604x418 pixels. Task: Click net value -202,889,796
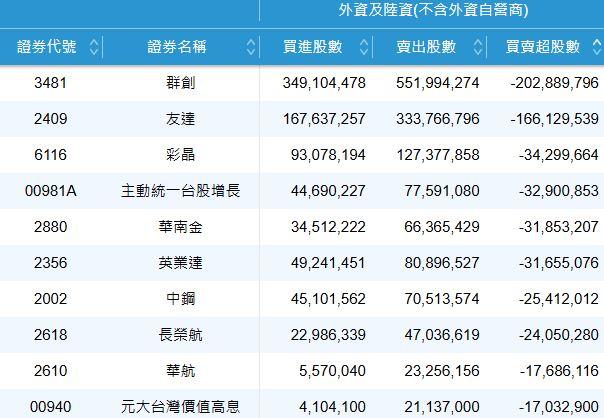click(555, 83)
